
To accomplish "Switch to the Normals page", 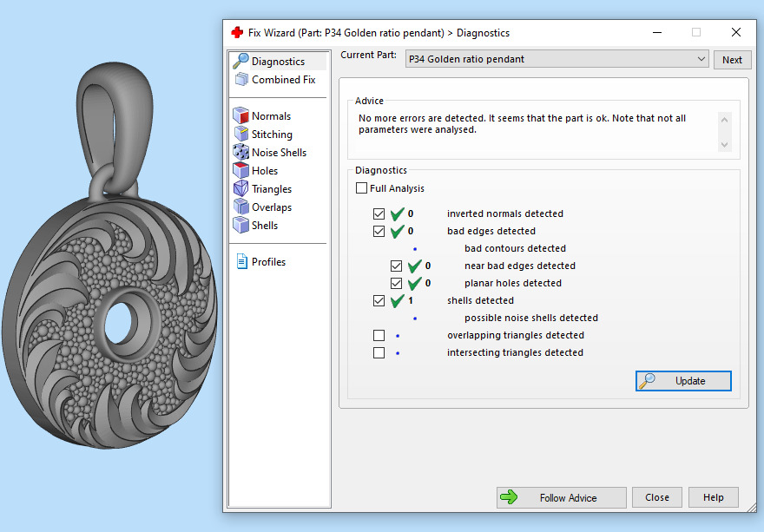I will [x=271, y=116].
